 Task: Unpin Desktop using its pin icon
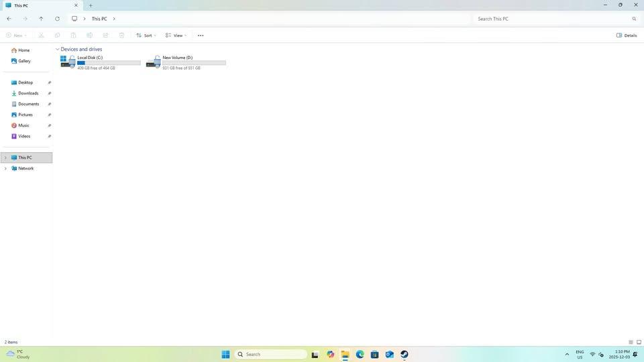49,82
